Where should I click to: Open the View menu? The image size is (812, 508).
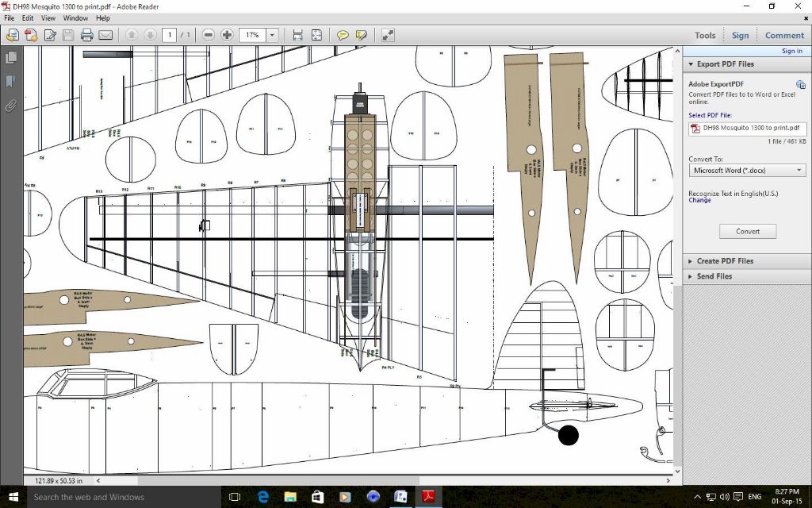click(48, 18)
